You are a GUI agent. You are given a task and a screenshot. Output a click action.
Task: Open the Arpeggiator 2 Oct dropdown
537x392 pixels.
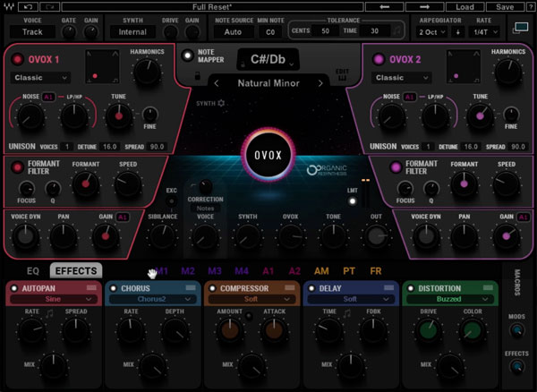(x=432, y=32)
